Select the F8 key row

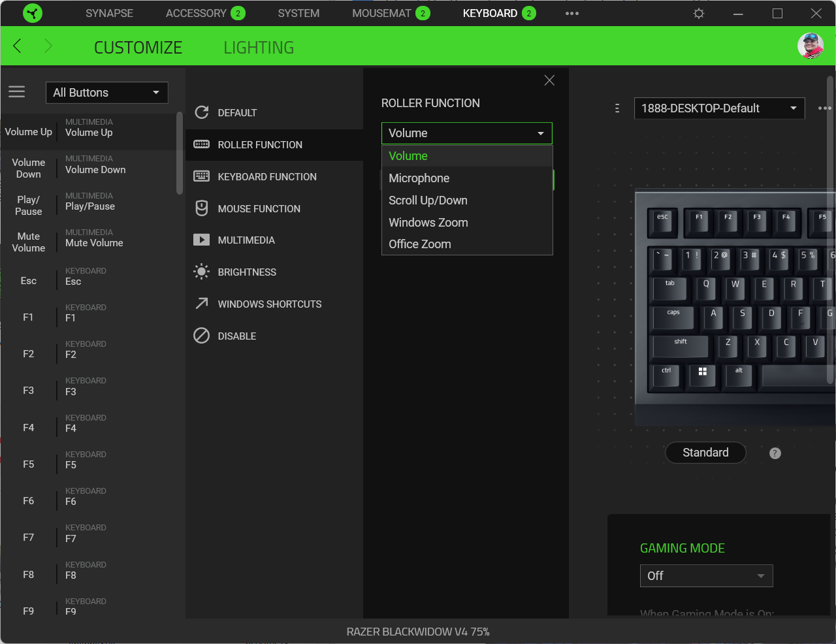pos(88,574)
